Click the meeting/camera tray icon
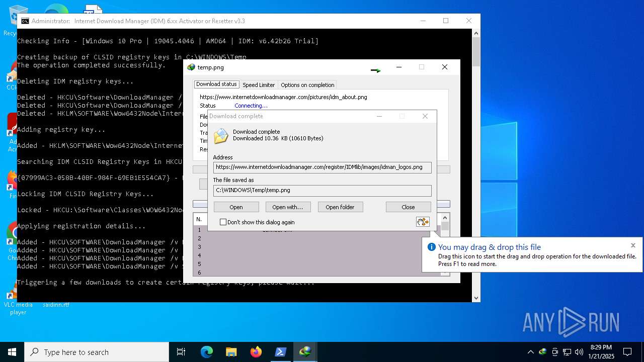This screenshot has height=362, width=644. pyautogui.click(x=555, y=352)
